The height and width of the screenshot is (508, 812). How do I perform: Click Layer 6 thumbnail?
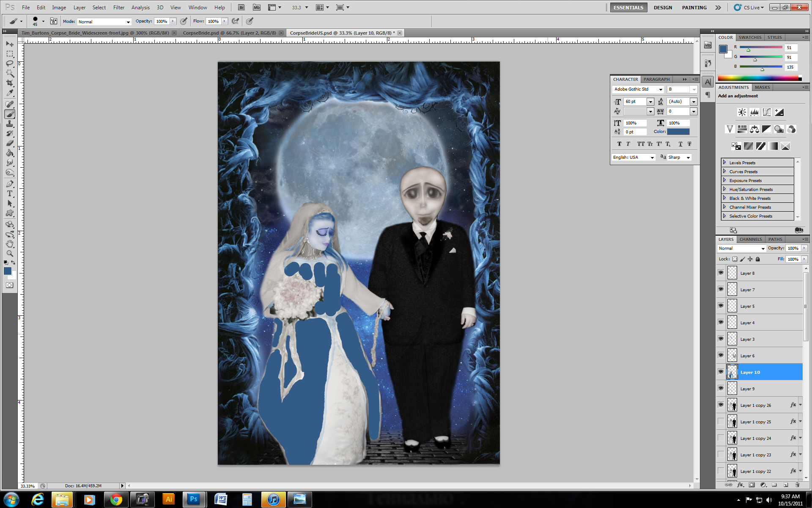coord(732,356)
